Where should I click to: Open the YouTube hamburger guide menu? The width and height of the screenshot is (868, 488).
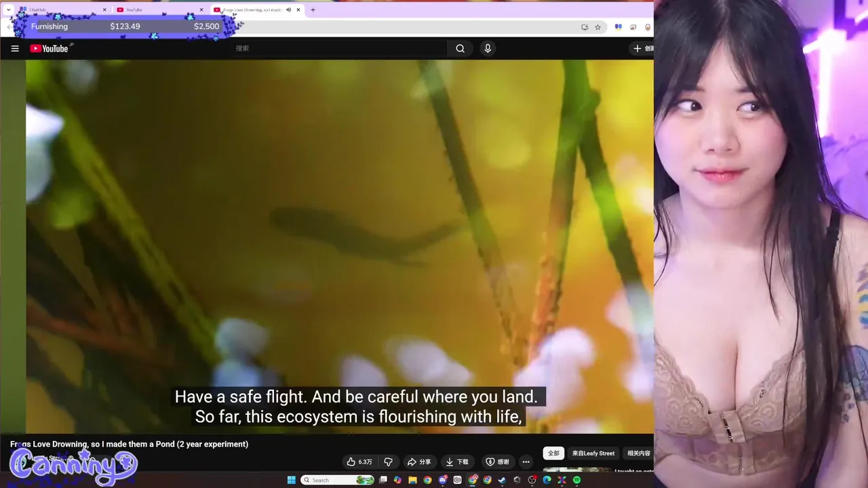tap(15, 48)
